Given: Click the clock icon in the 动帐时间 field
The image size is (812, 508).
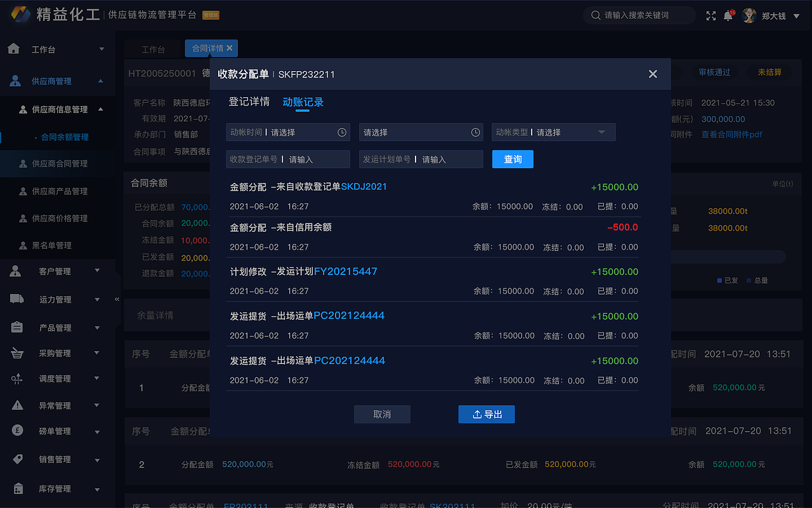Looking at the screenshot, I should 341,132.
